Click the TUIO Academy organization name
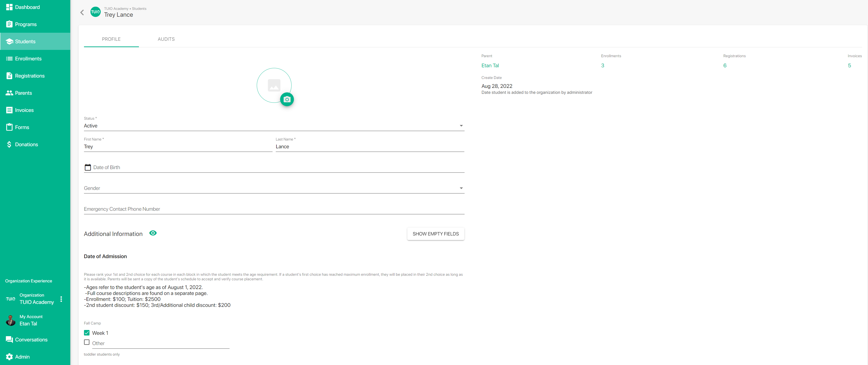 pyautogui.click(x=37, y=302)
